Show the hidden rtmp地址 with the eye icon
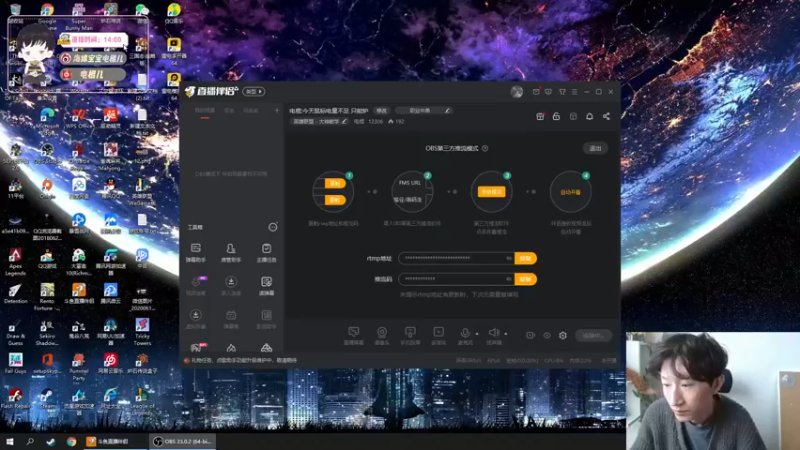This screenshot has width=800, height=450. coord(509,259)
